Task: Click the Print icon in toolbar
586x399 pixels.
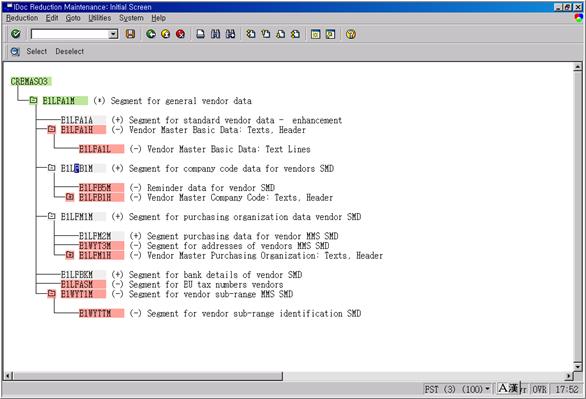Action: click(x=201, y=34)
